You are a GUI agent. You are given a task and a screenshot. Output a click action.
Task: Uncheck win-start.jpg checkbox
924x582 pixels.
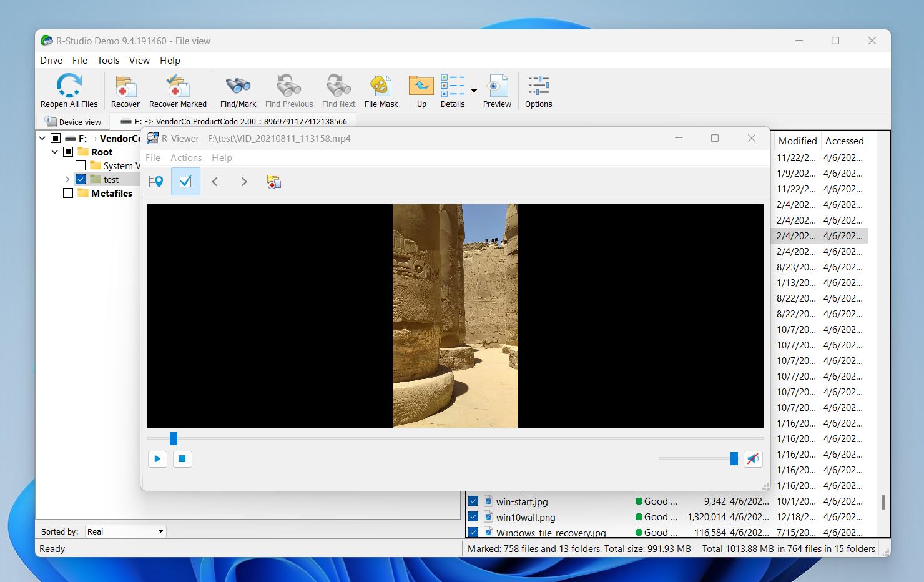473,501
